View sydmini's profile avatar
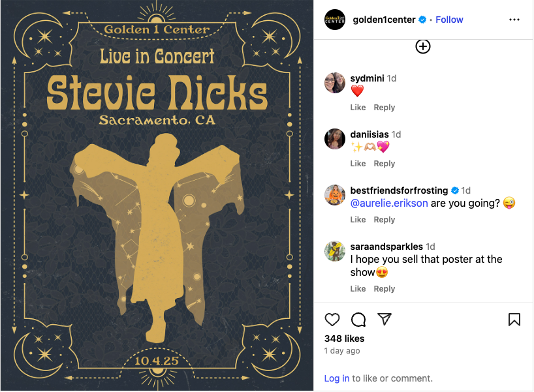 335,83
